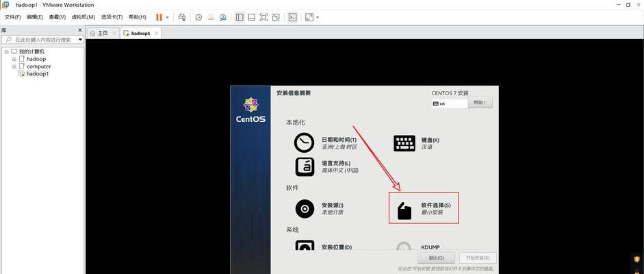Image resolution: width=644 pixels, height=274 pixels.
Task: Click the stretch guest display icon
Action: pyautogui.click(x=309, y=17)
